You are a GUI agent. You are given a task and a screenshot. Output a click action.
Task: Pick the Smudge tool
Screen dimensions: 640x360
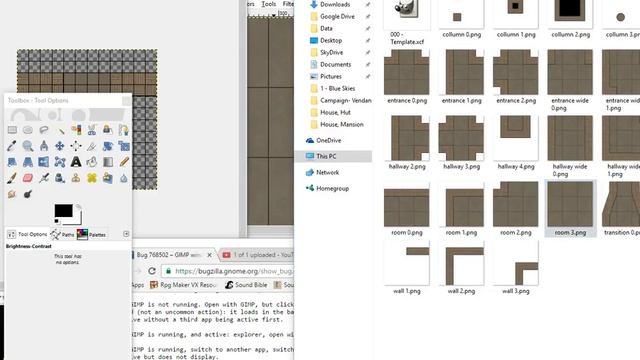(12, 194)
